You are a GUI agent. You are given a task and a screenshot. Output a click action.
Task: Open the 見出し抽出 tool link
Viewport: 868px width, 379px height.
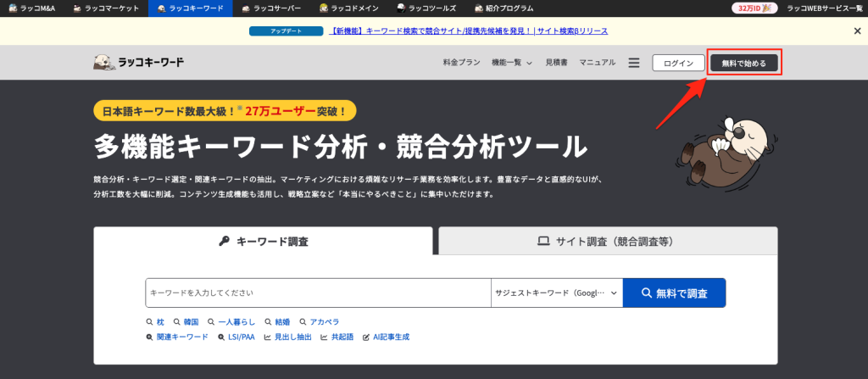coord(287,337)
